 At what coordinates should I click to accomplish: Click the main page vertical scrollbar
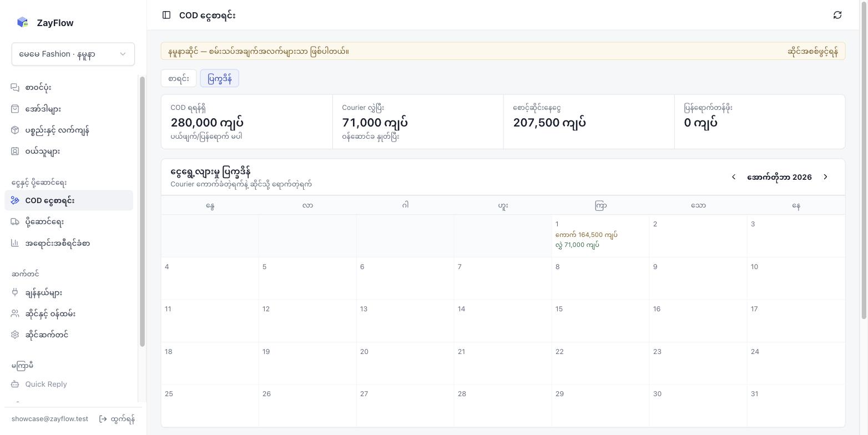(864, 159)
